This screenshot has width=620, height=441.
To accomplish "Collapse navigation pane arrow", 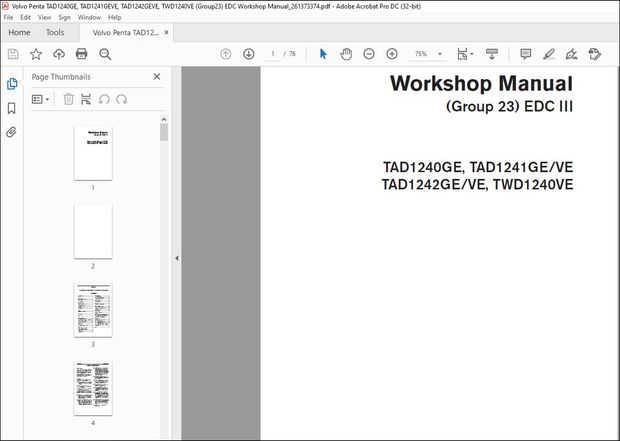I will pyautogui.click(x=177, y=258).
